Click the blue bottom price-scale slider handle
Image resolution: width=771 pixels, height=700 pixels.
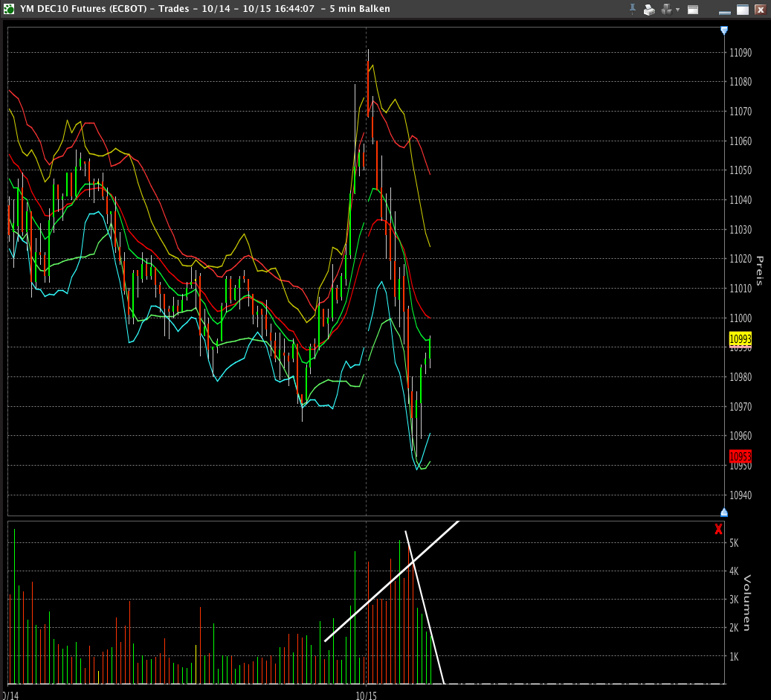724,513
